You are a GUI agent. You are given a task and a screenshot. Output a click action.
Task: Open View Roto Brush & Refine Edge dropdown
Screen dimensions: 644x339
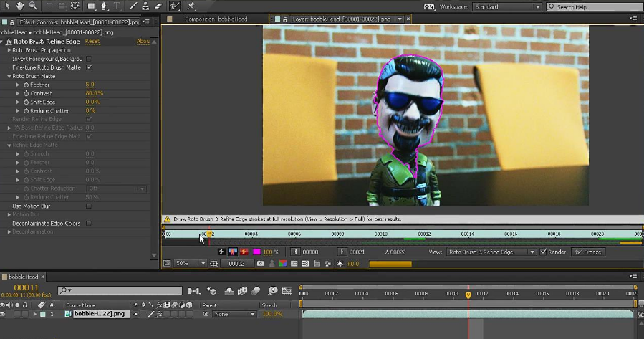click(x=491, y=252)
